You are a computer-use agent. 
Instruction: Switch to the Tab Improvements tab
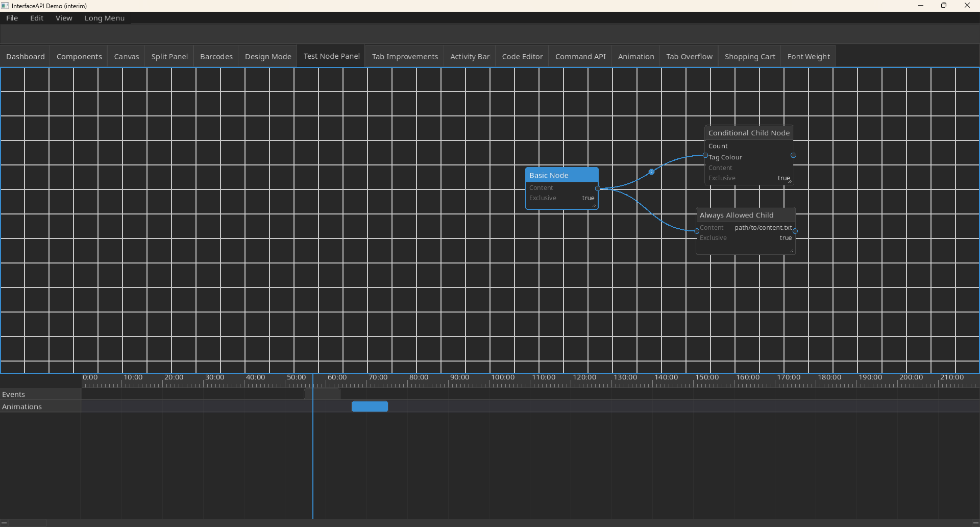405,57
